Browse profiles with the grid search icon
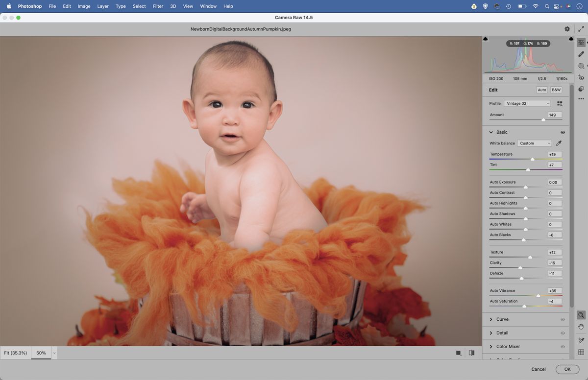Image resolution: width=588 pixels, height=380 pixels. coord(560,104)
